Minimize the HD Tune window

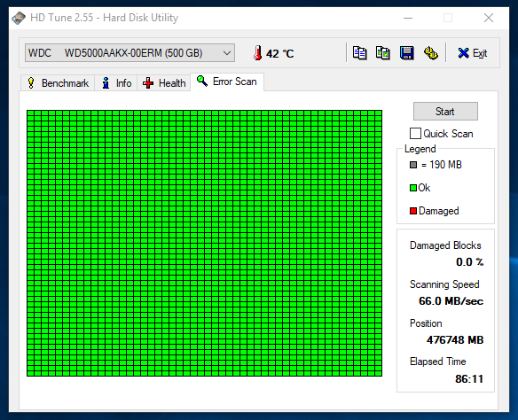click(x=408, y=18)
